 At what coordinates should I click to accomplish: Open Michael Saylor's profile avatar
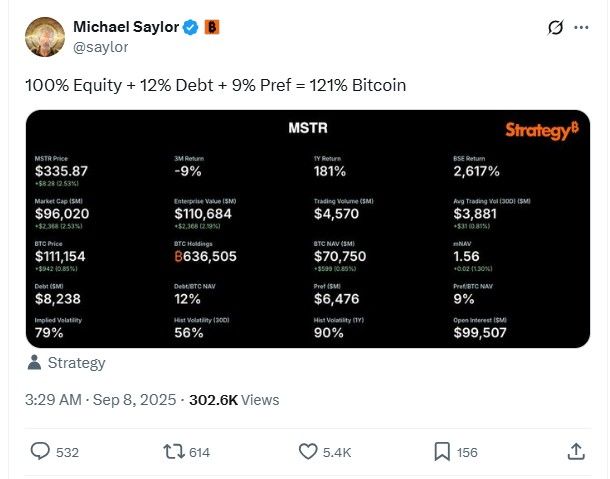pos(45,37)
